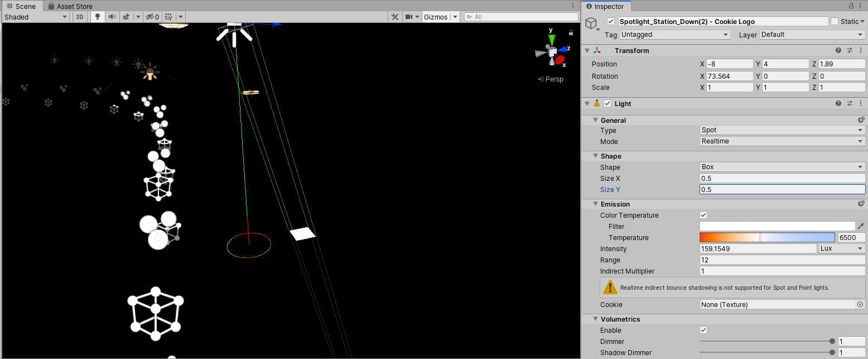Click the eyedropper next to Filter color
This screenshot has width=868, height=359.
(861, 226)
